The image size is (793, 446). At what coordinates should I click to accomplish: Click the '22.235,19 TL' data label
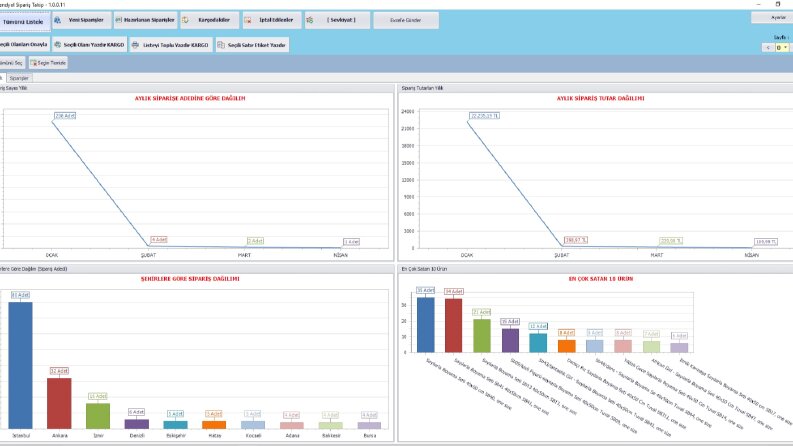pos(484,116)
